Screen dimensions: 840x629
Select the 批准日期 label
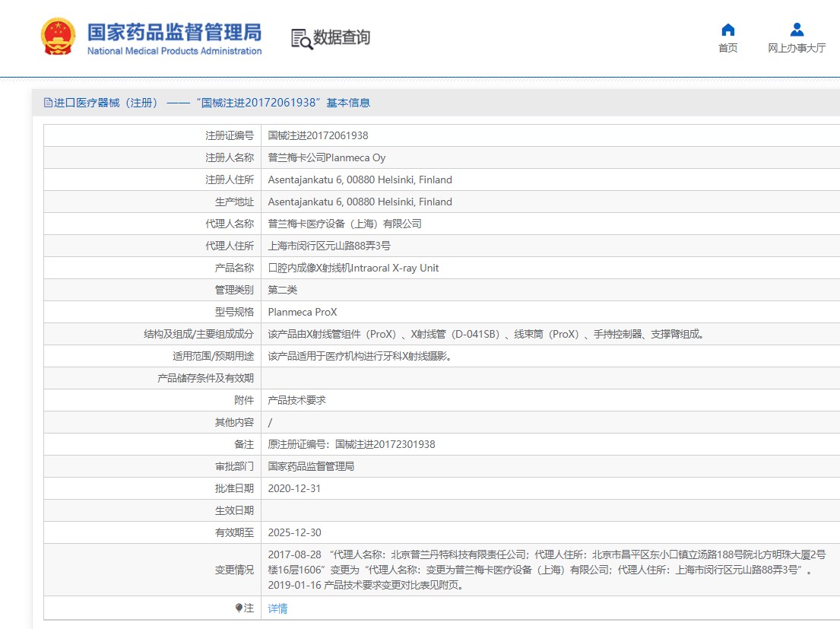click(234, 488)
